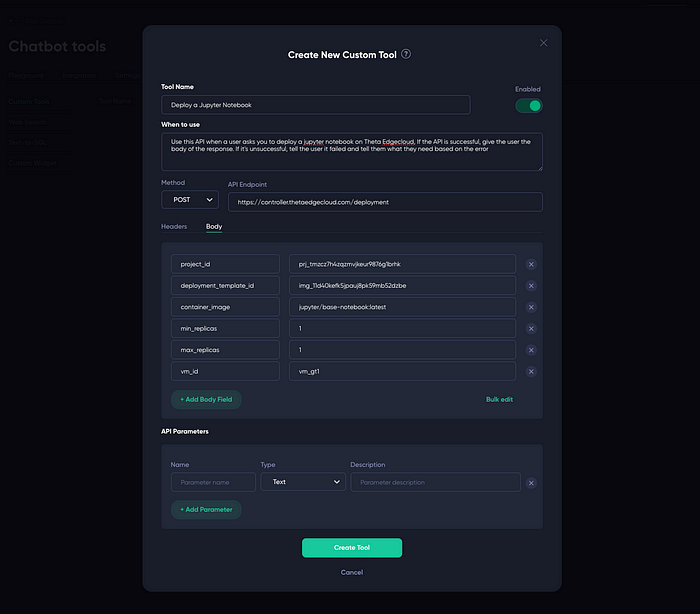This screenshot has height=614, width=700.
Task: Click the img_ deployment template value field
Action: click(x=403, y=286)
